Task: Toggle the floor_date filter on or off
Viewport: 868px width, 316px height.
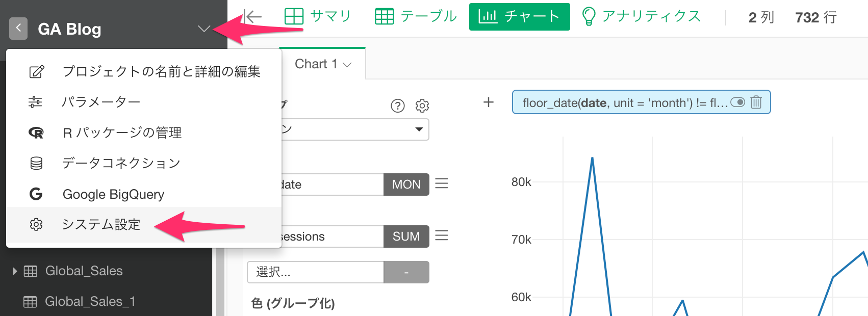Action: [x=737, y=102]
